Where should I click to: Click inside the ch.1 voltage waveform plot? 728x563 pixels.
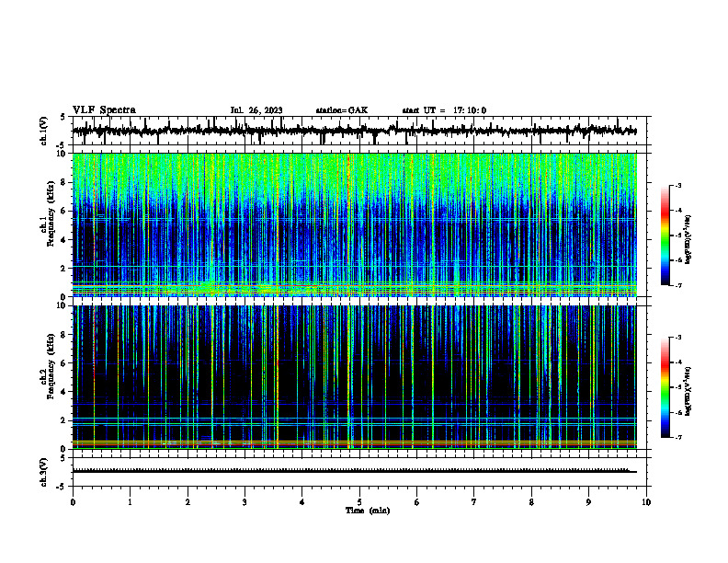coord(361,131)
